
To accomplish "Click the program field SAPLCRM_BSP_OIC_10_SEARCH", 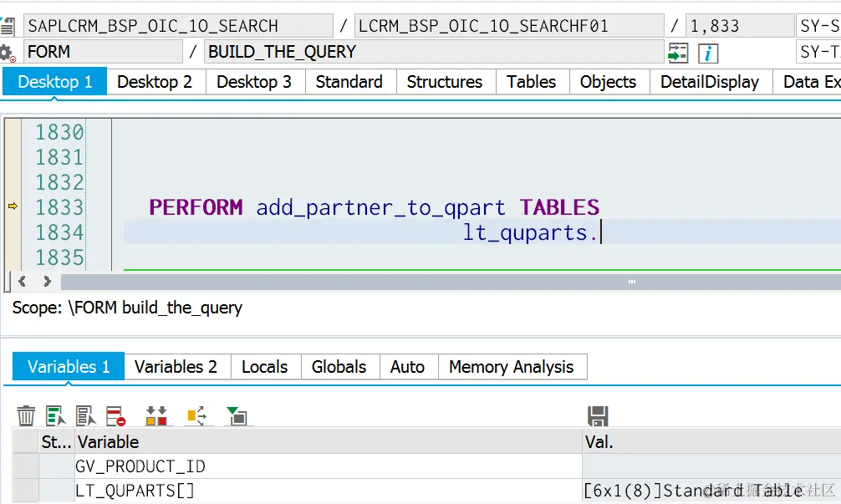I will (178, 26).
